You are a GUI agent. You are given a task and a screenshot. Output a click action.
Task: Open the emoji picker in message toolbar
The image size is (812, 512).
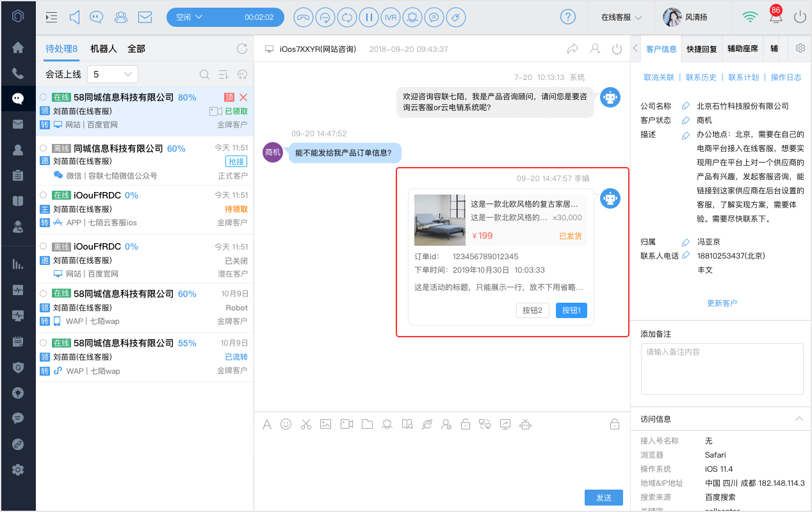click(x=286, y=424)
